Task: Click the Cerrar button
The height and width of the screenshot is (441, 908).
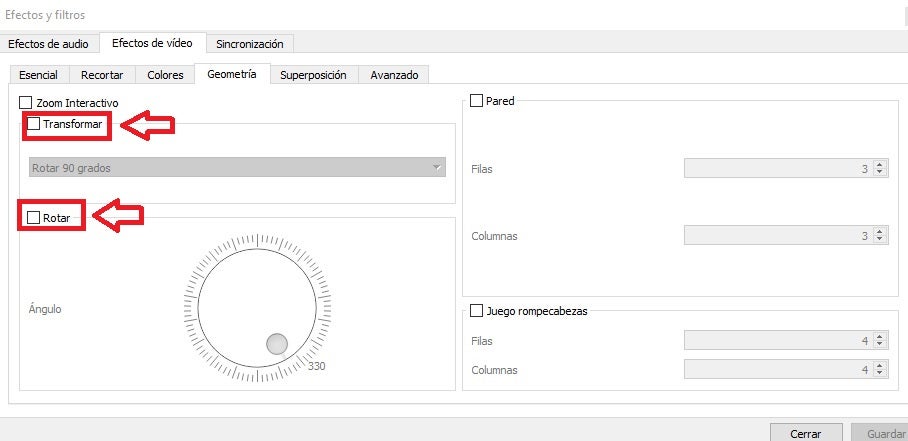Action: 806,433
